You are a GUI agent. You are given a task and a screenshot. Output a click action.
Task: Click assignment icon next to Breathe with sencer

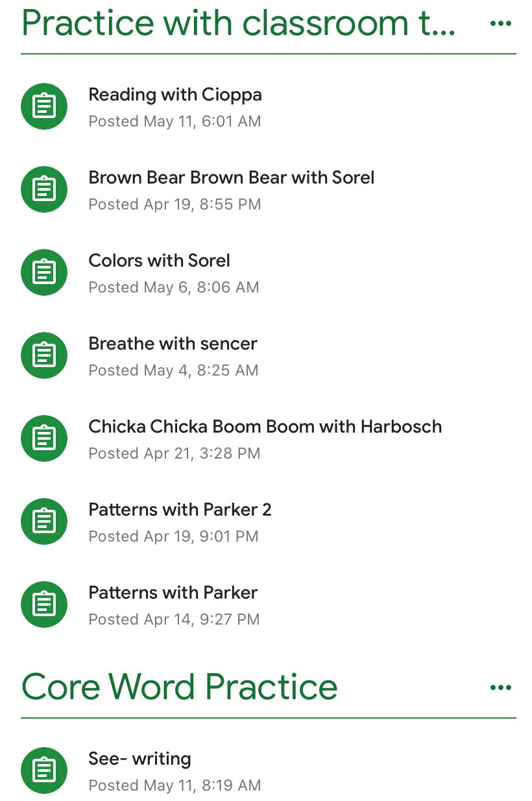pyautogui.click(x=44, y=355)
